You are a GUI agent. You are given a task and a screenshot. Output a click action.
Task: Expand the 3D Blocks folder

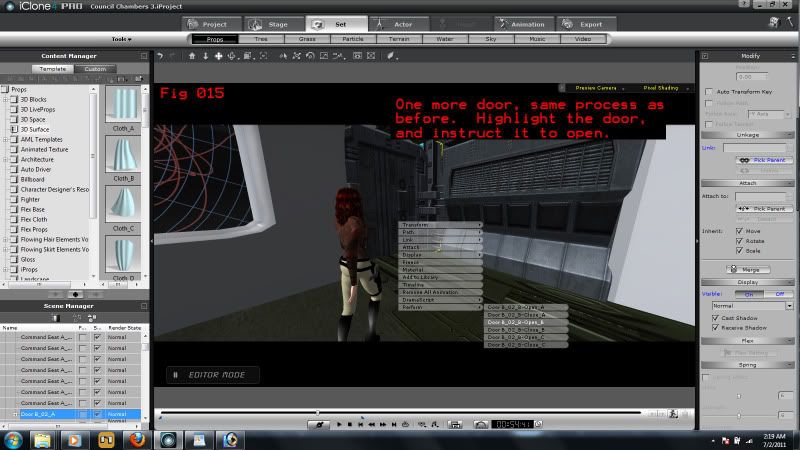pyautogui.click(x=6, y=99)
